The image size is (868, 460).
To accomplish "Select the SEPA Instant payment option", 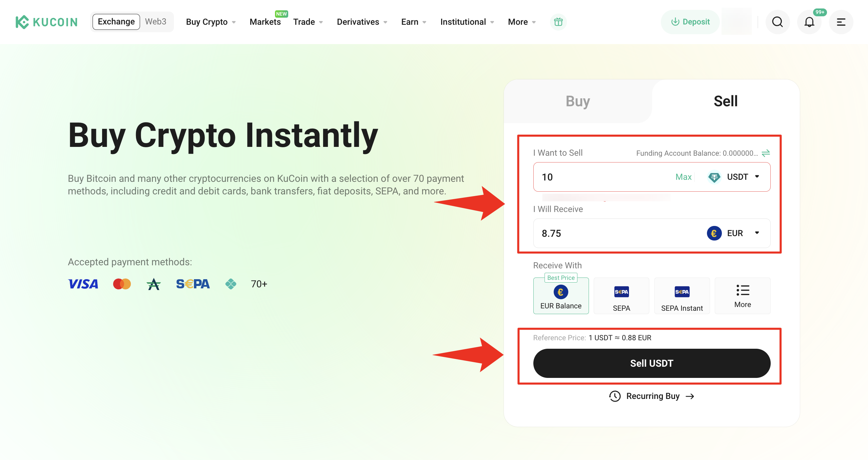I will (682, 296).
